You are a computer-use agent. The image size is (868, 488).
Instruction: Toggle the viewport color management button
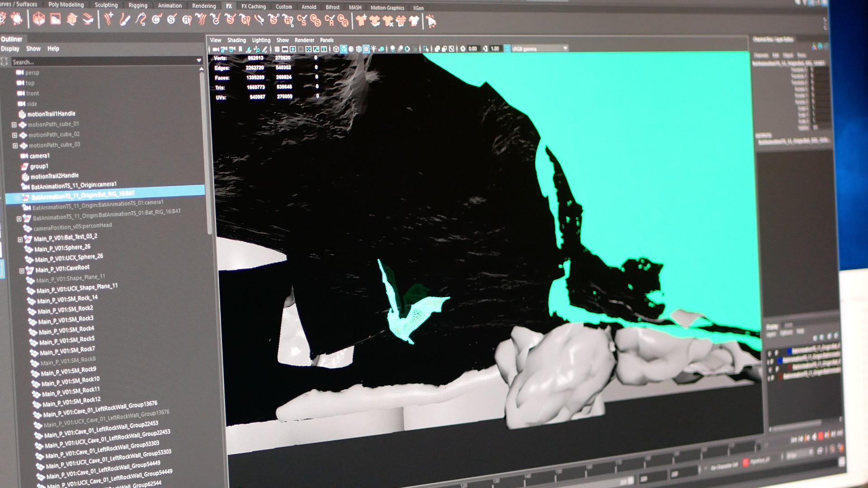click(x=507, y=48)
